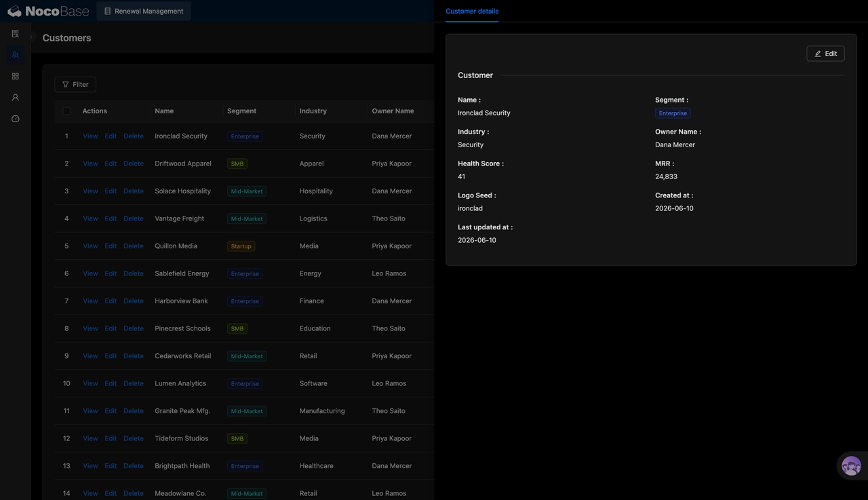
Task: Click the Ironclad Security name cell in table
Action: (x=181, y=136)
